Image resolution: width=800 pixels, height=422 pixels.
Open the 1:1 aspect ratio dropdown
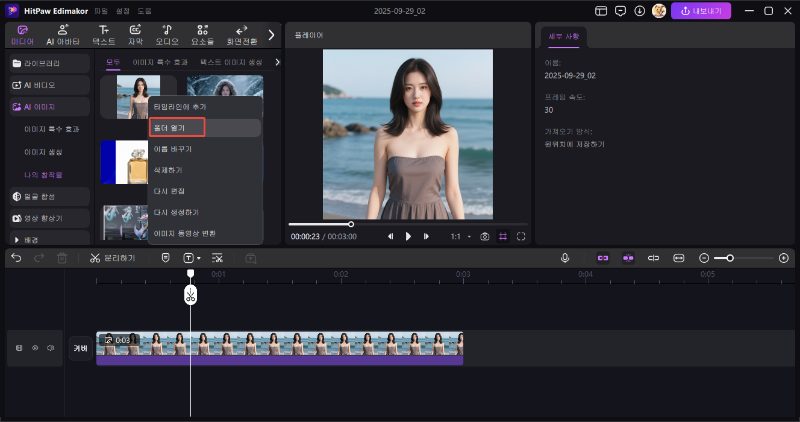pyautogui.click(x=460, y=236)
